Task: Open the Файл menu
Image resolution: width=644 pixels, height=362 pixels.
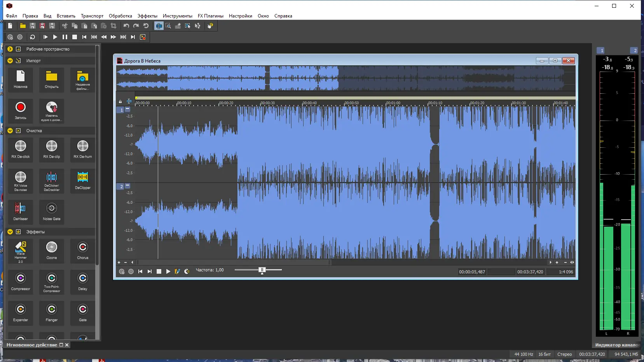Action: (x=11, y=16)
